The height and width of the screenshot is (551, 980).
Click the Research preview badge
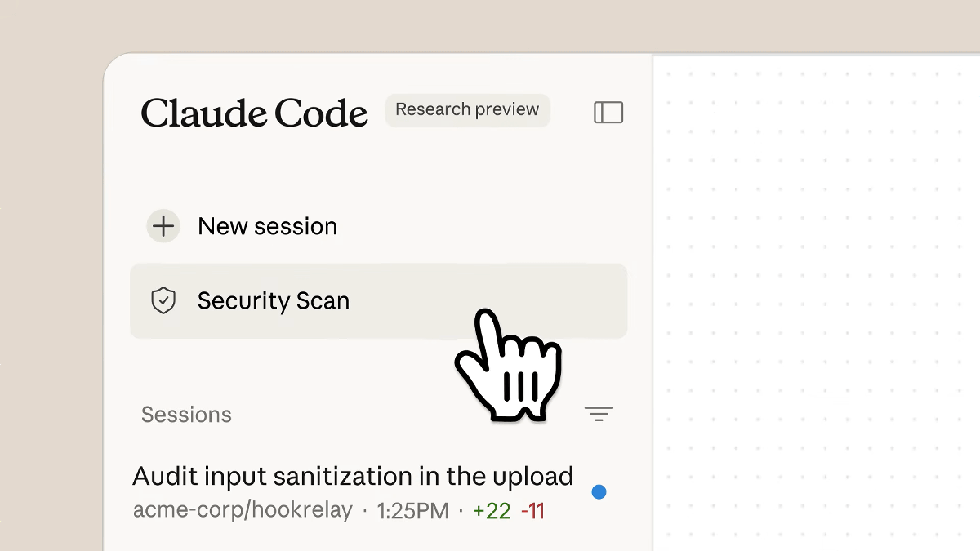point(467,110)
